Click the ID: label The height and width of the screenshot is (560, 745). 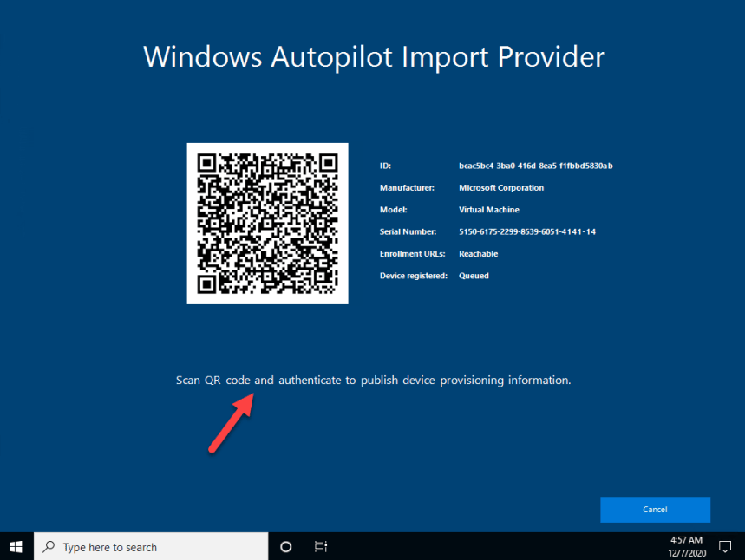[385, 166]
